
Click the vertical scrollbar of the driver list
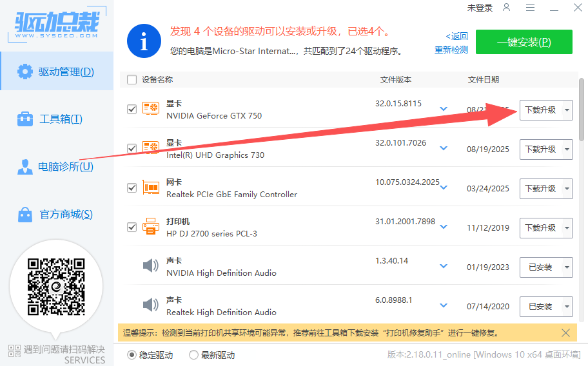tap(582, 110)
